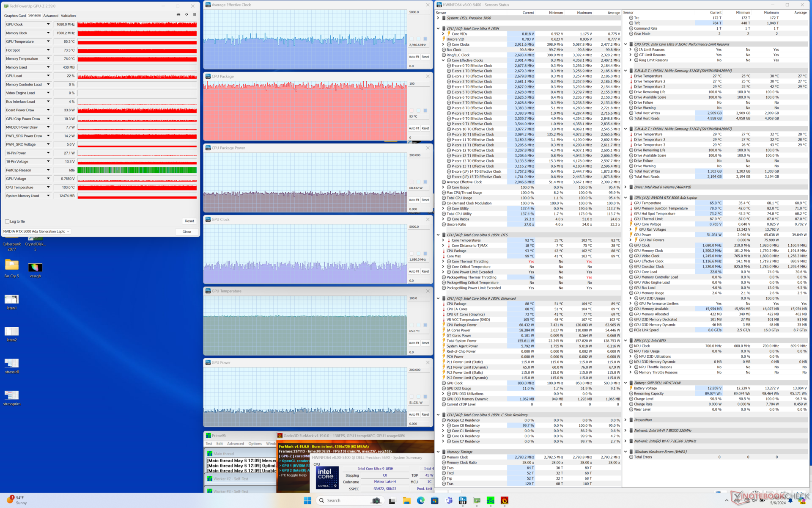Screen dimensions: 812x508
Task: Click Auto Fit in CPU Package graph
Action: click(414, 128)
